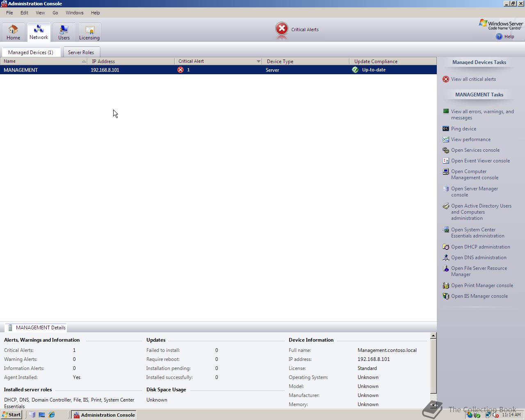The image size is (525, 420).
Task: Click the 192.168.8.101 cell in device list
Action: coord(105,70)
